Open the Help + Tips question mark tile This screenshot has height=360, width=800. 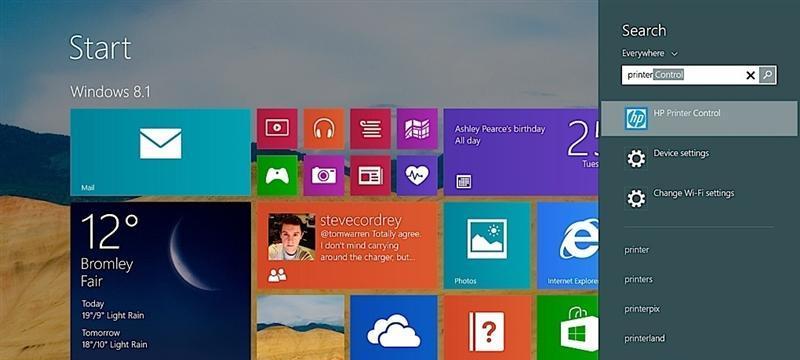[x=487, y=327]
